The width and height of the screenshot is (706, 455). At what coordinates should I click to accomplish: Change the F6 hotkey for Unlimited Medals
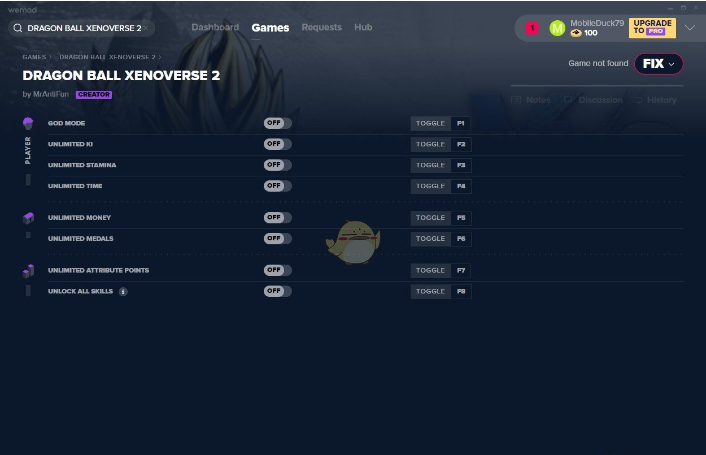pyautogui.click(x=461, y=239)
